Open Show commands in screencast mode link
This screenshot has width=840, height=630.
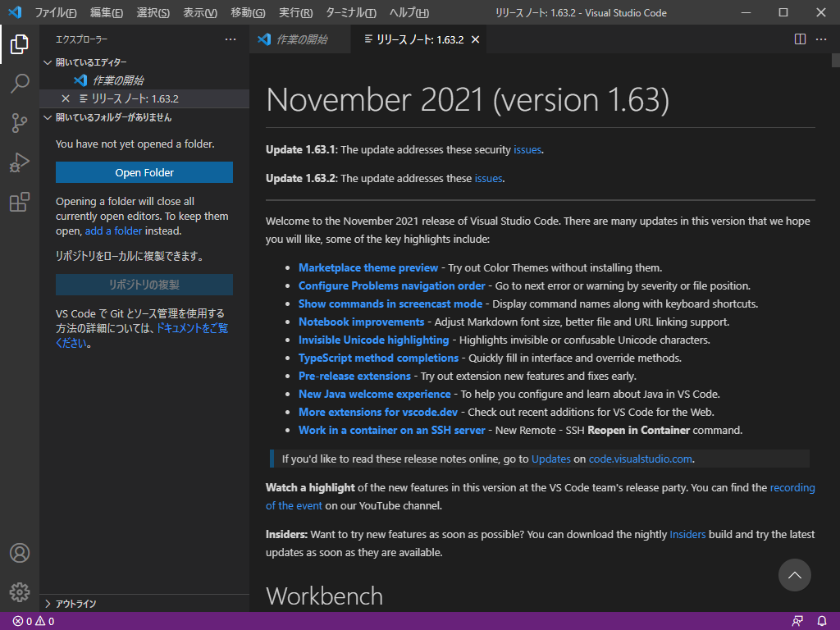pyautogui.click(x=390, y=304)
